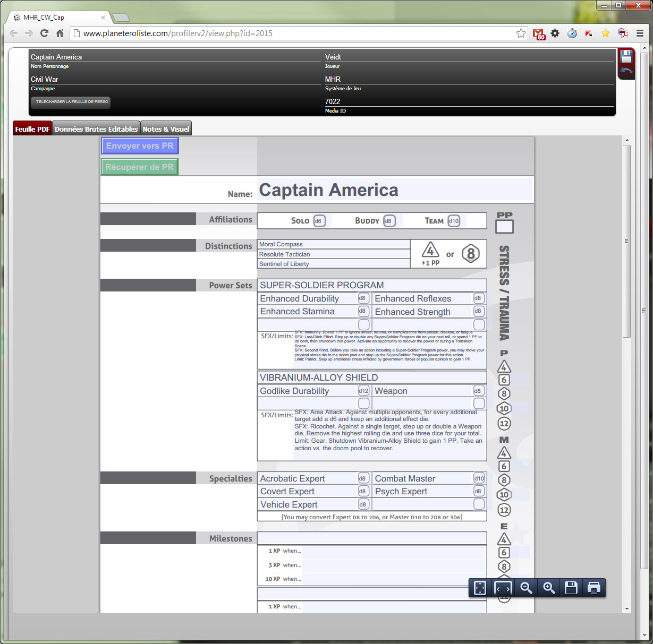Select the Mental stress d10 die icon
This screenshot has width=653, height=644.
coord(504,495)
